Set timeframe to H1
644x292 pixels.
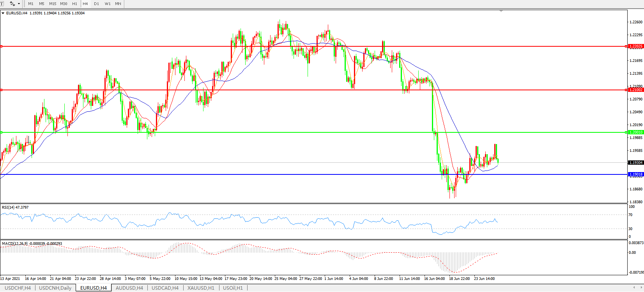pyautogui.click(x=74, y=4)
